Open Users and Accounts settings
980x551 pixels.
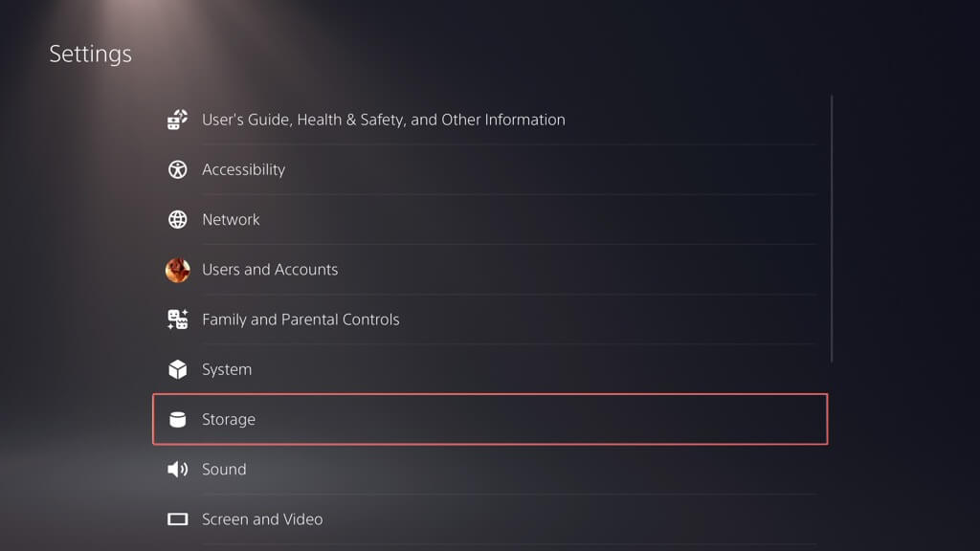[270, 270]
